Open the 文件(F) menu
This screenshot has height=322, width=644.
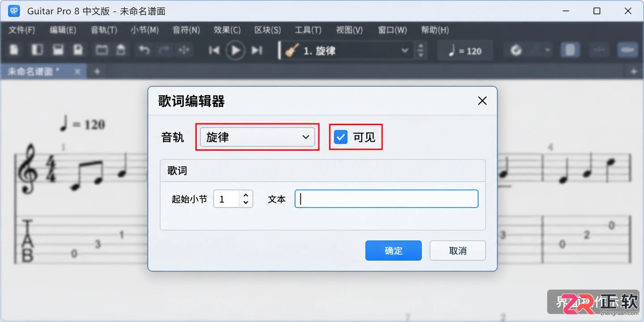22,30
